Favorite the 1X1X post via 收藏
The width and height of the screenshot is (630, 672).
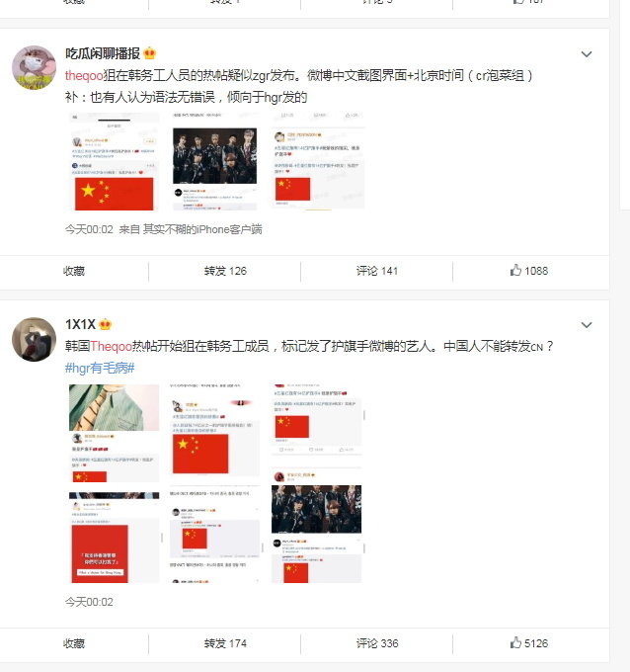point(74,643)
